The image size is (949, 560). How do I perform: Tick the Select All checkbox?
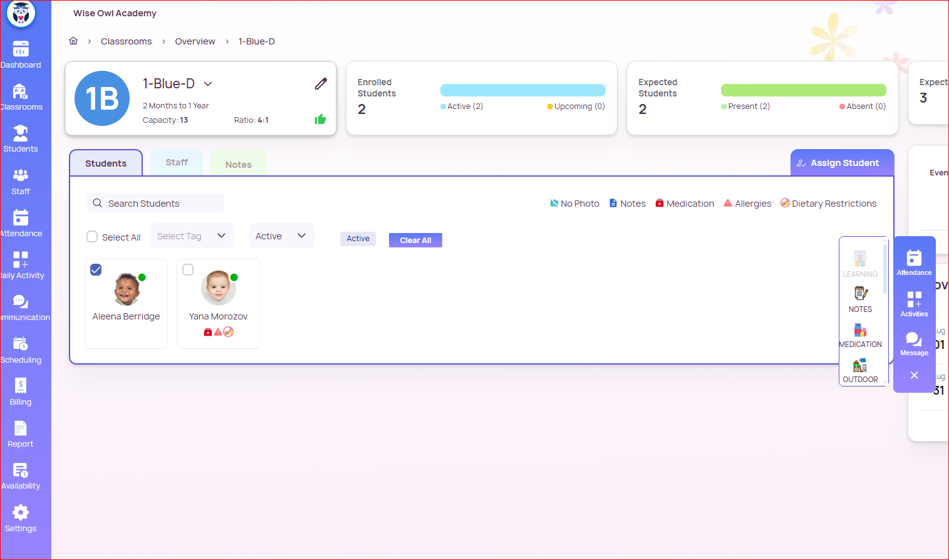click(x=92, y=237)
